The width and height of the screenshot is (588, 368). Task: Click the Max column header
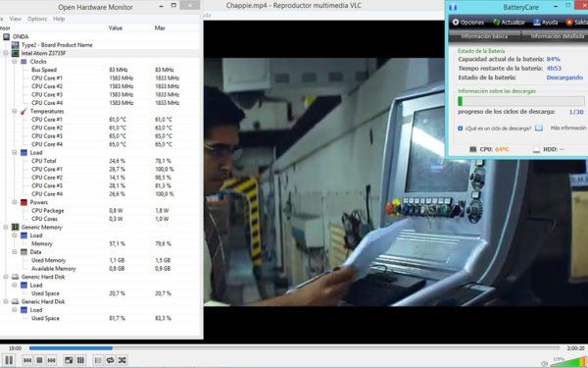click(160, 27)
